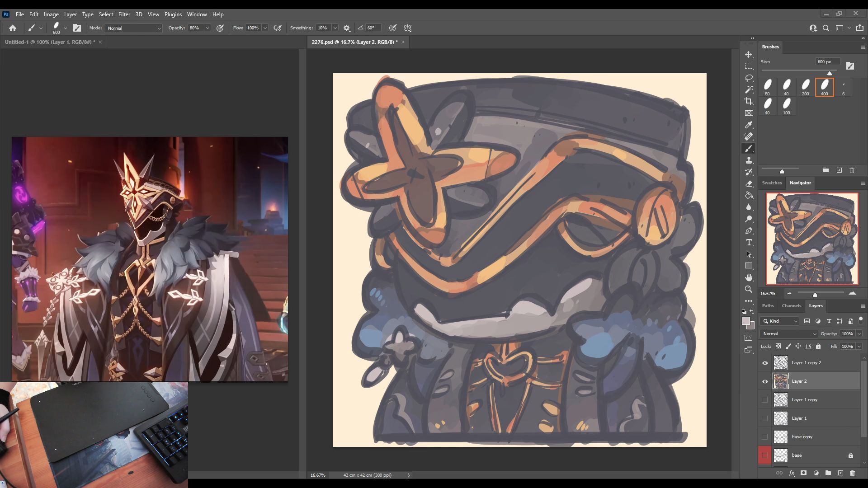
Task: Select the Move tool
Action: tap(749, 54)
